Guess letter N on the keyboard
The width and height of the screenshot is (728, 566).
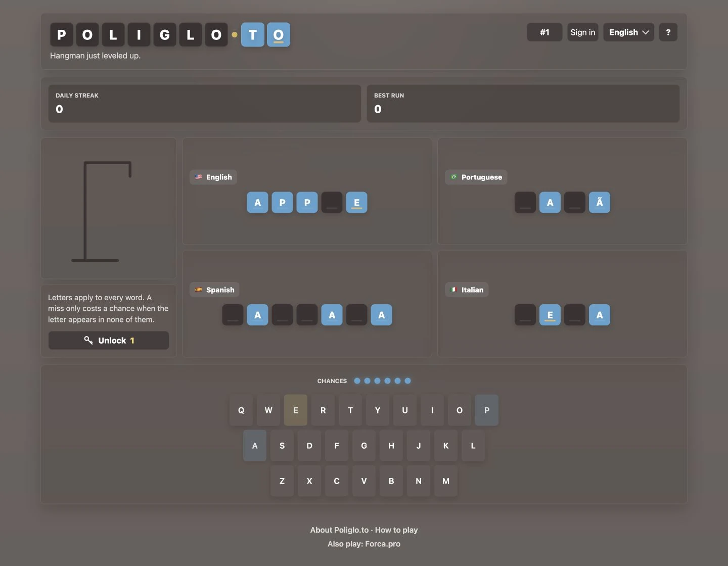pyautogui.click(x=419, y=481)
